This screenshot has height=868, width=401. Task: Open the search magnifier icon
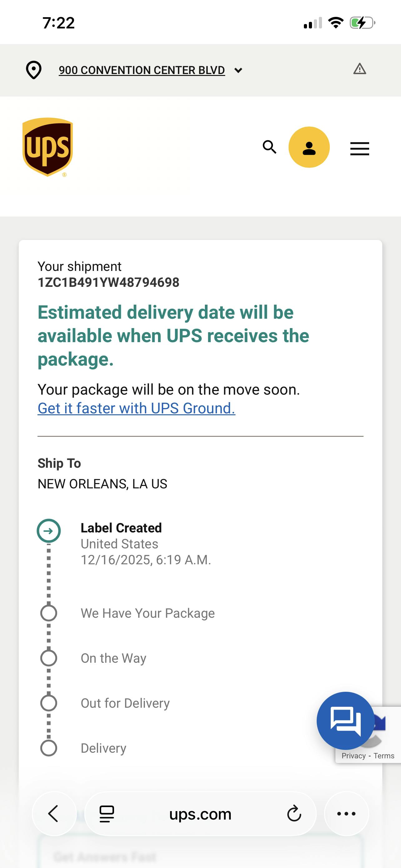pos(269,147)
